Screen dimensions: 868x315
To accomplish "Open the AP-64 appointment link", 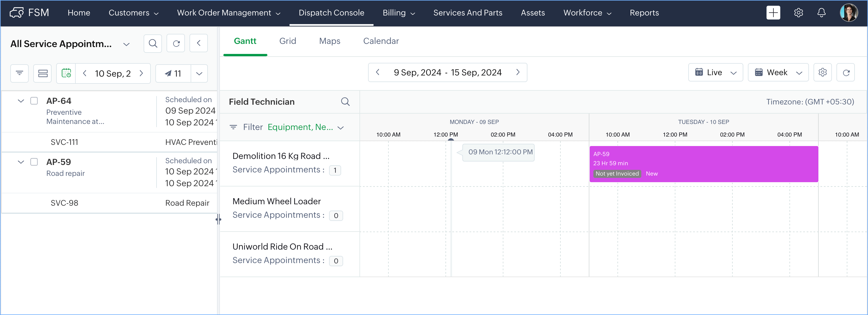I will coord(59,101).
